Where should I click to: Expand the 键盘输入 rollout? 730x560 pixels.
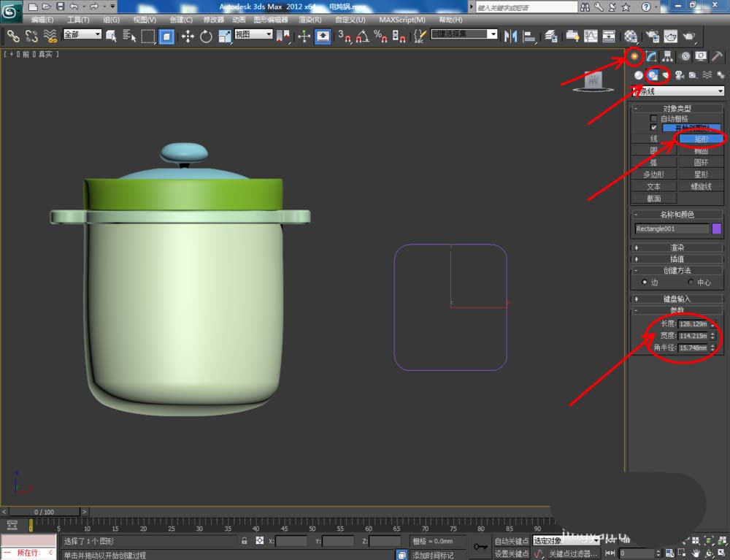click(x=677, y=299)
